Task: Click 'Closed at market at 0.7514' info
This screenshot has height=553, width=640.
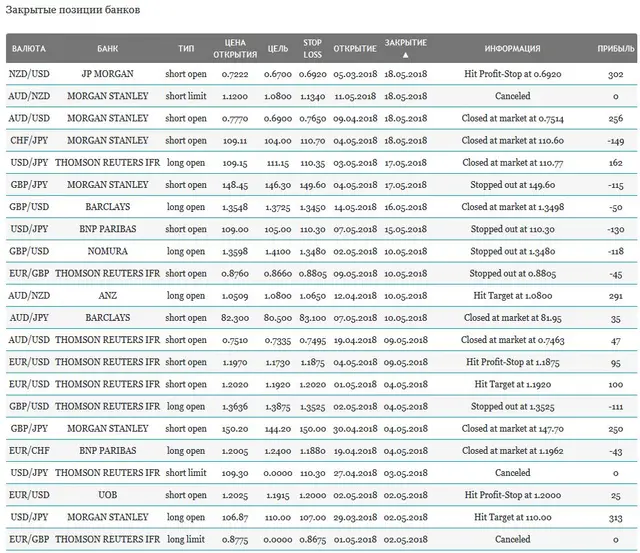Action: [513, 118]
